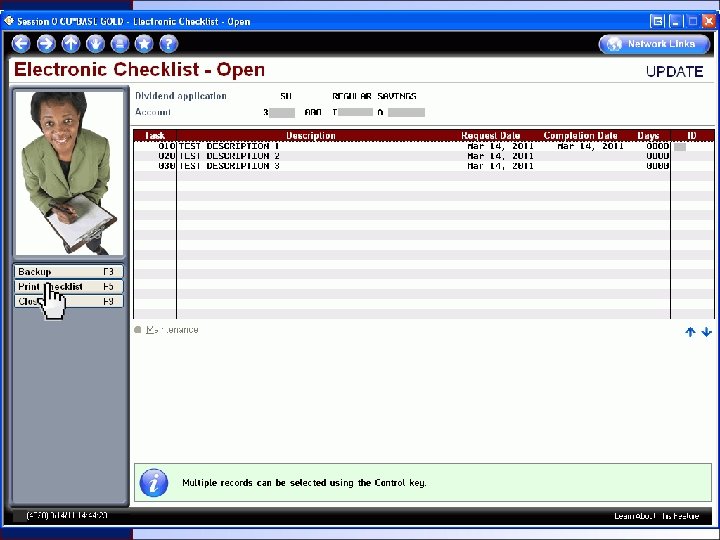Click the down arrow toolbar icon
The height and width of the screenshot is (540, 720).
96,44
